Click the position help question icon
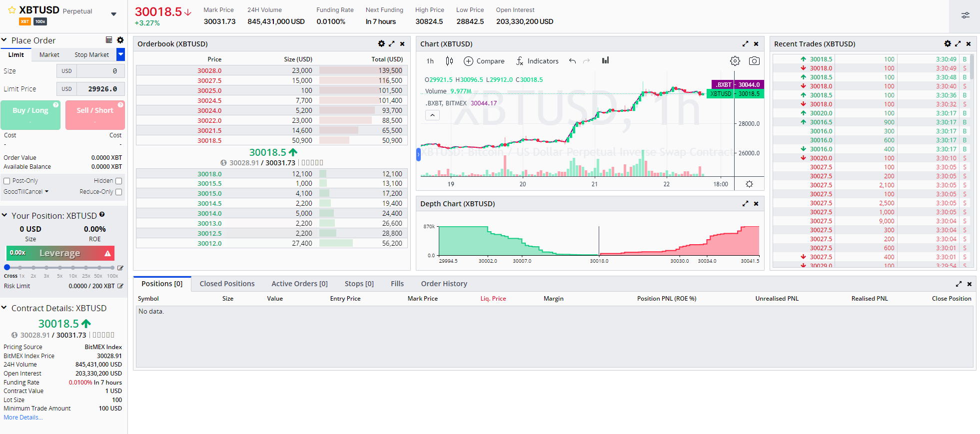Image resolution: width=980 pixels, height=434 pixels. point(102,215)
